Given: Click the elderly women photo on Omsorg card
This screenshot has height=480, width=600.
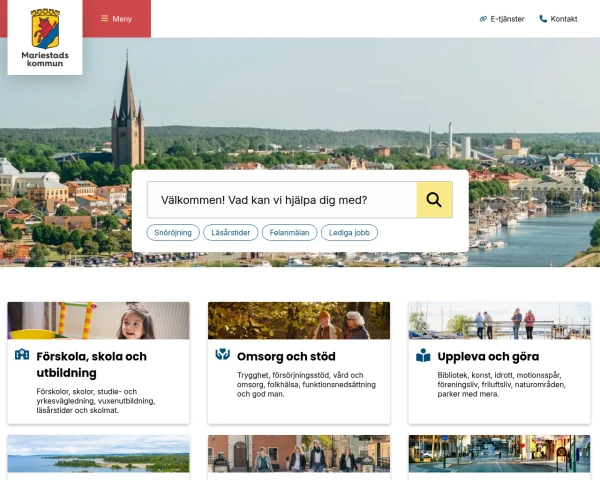Looking at the screenshot, I should [x=299, y=321].
